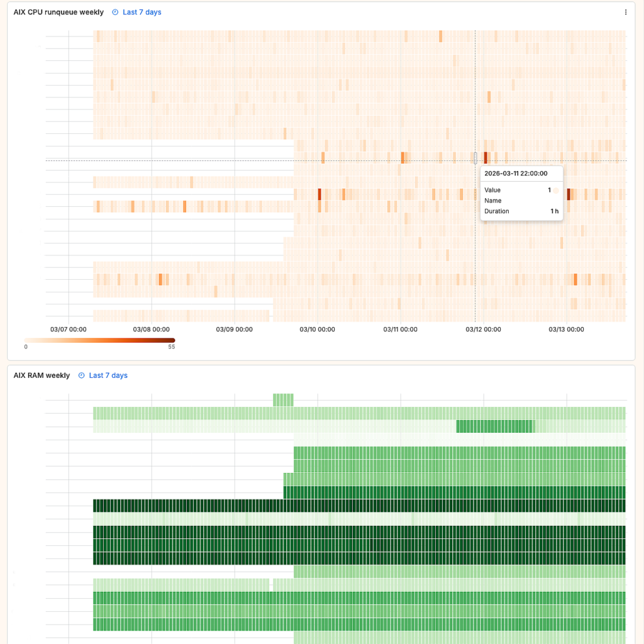Click the "Value" label in the tooltip
This screenshot has height=644, width=644.
click(x=492, y=190)
